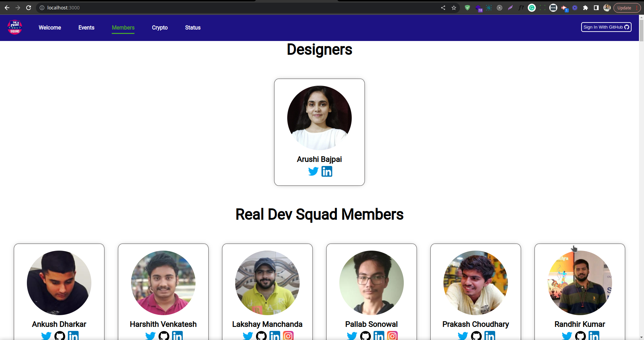Screen dimensions: 644x340
Task: Click the browser back arrow
Action: point(7,8)
